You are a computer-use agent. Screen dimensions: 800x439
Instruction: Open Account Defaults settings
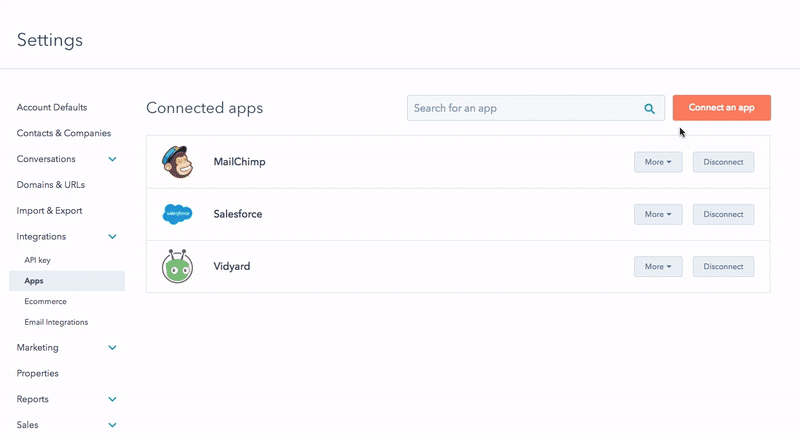tap(52, 107)
